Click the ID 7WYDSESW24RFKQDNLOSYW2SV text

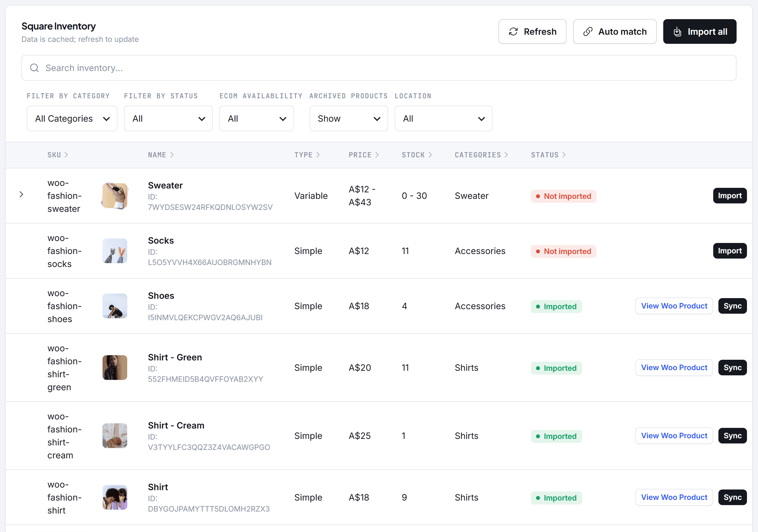pos(210,202)
